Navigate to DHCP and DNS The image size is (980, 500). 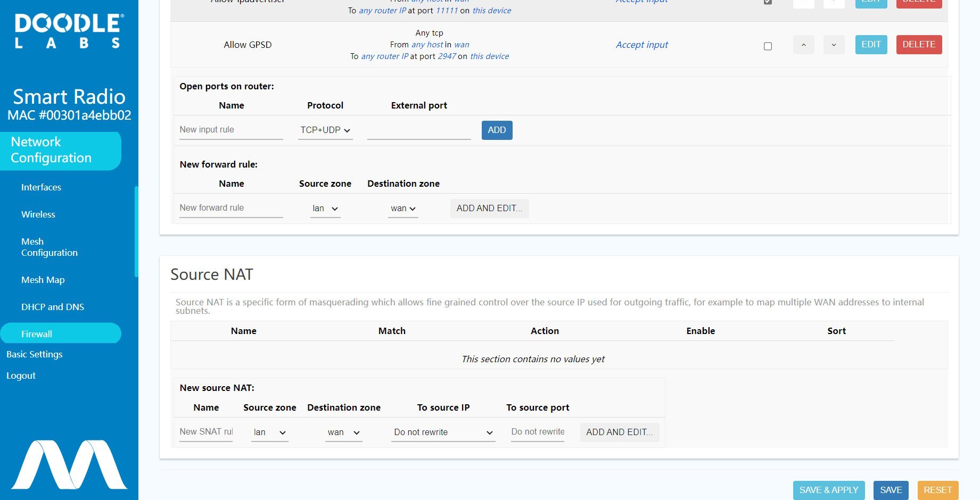click(53, 307)
